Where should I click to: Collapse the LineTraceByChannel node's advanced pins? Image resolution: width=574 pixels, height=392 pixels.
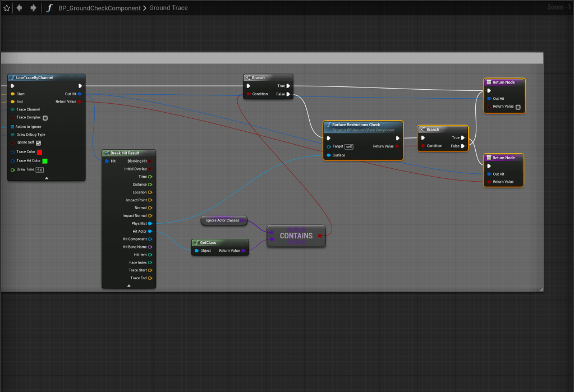click(47, 178)
